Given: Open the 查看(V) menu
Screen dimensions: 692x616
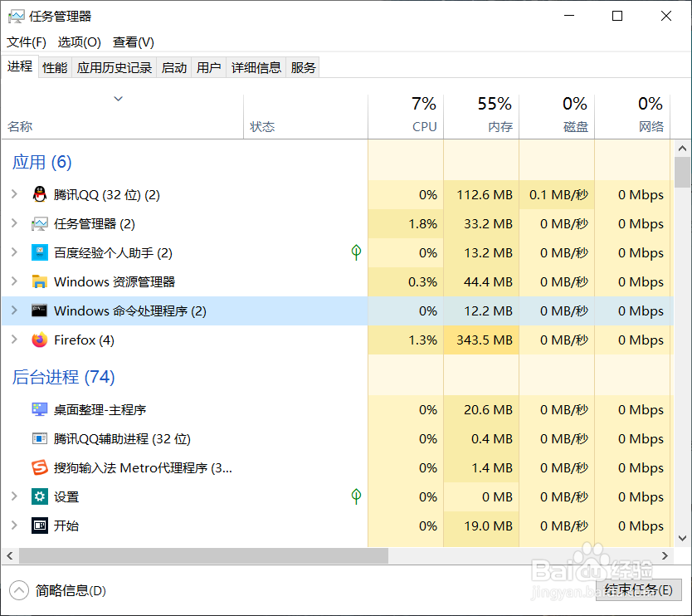Looking at the screenshot, I should [x=134, y=42].
